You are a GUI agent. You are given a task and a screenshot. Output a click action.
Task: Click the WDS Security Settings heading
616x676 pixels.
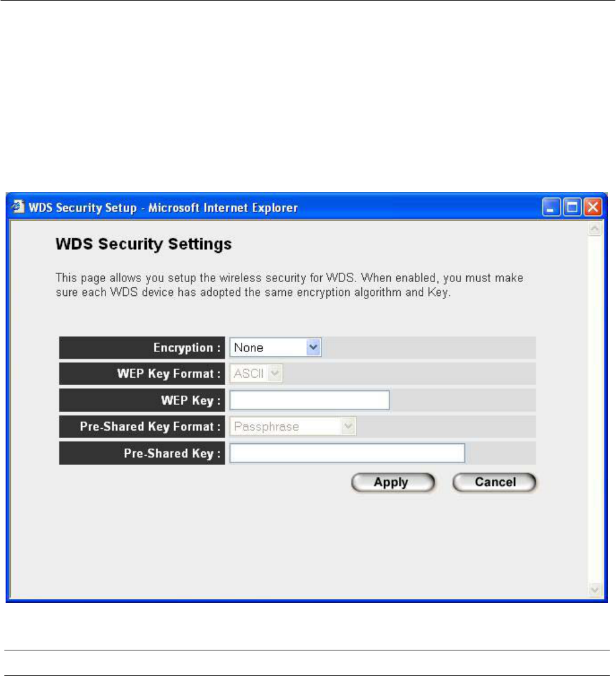(x=144, y=244)
